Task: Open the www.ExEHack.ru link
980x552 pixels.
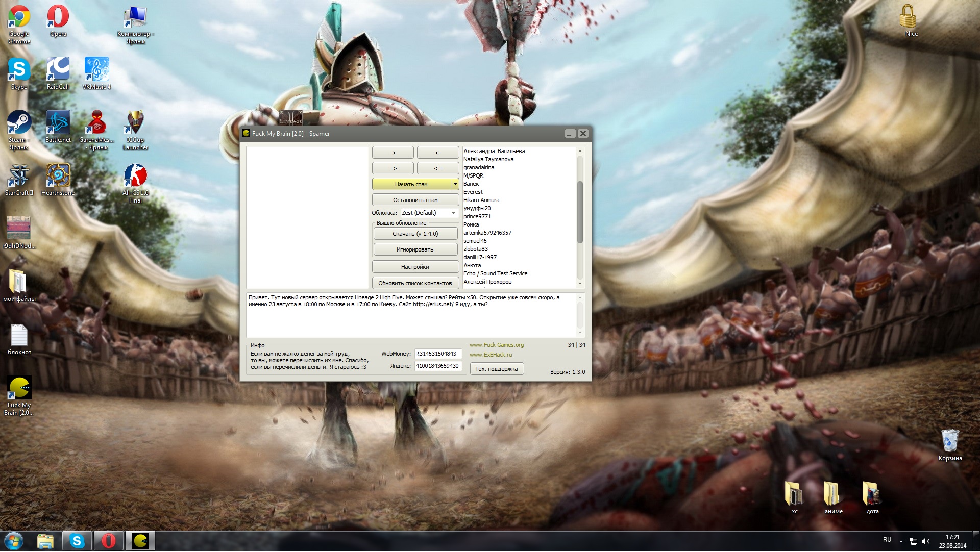Action: point(491,355)
